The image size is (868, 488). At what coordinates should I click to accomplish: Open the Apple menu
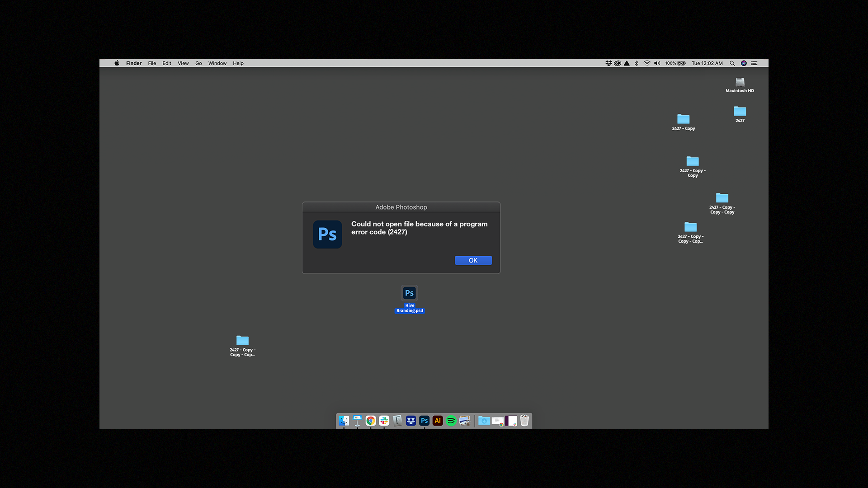(x=117, y=63)
